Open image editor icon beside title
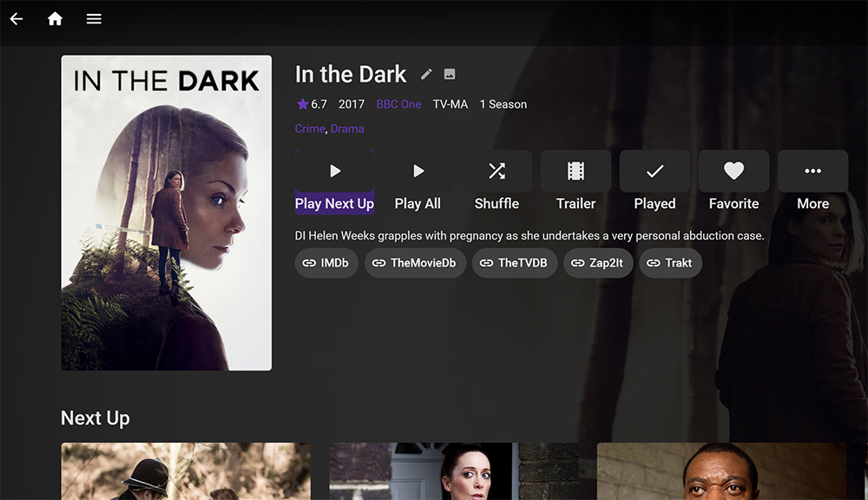Viewport: 868px width, 500px height. point(450,74)
